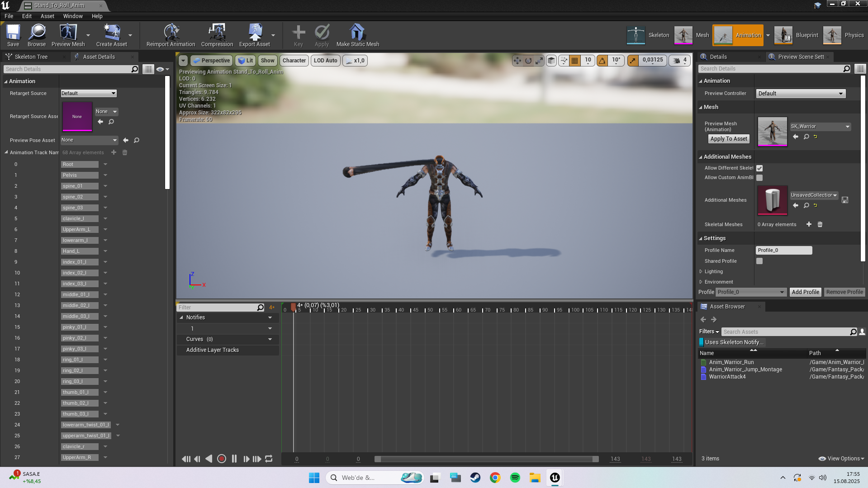Select rotate gizmo in viewport toolbar
The height and width of the screenshot is (488, 868).
(528, 61)
